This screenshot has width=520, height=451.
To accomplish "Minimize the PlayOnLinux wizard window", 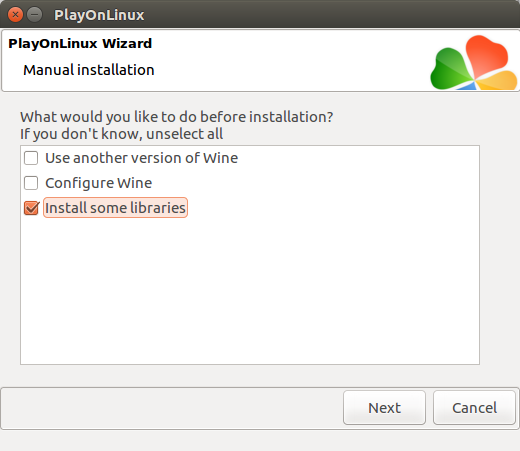I will (x=34, y=15).
